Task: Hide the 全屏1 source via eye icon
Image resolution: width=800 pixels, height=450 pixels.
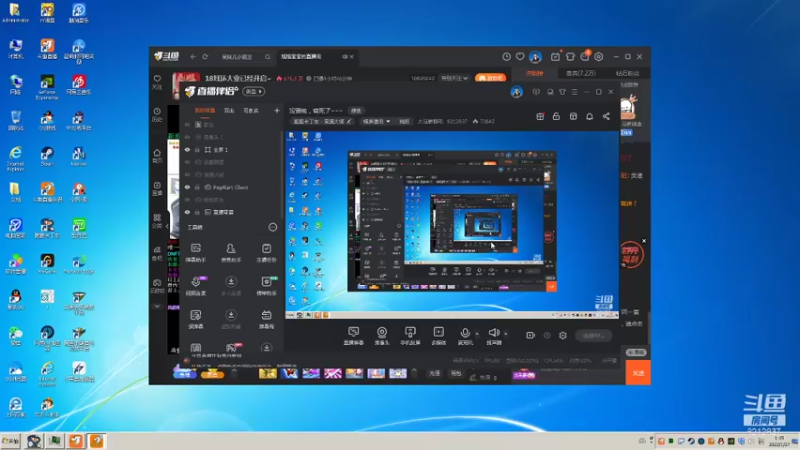Action: tap(187, 149)
